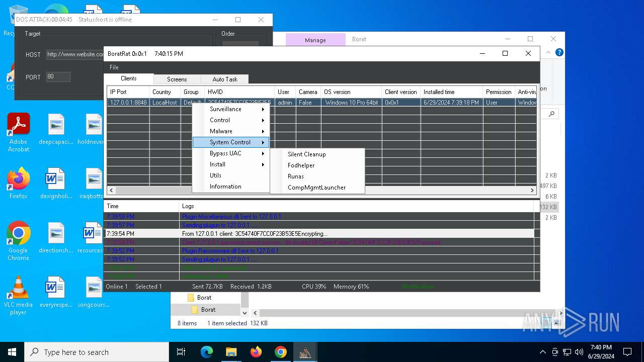Screen dimensions: 644x362
Task: Open Task View from taskbar
Action: (181, 352)
